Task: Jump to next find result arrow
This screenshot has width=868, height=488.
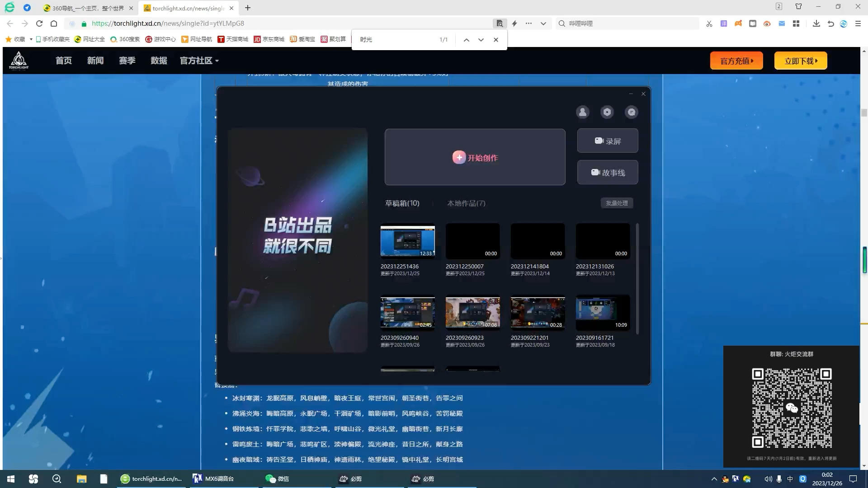Action: pyautogui.click(x=481, y=40)
